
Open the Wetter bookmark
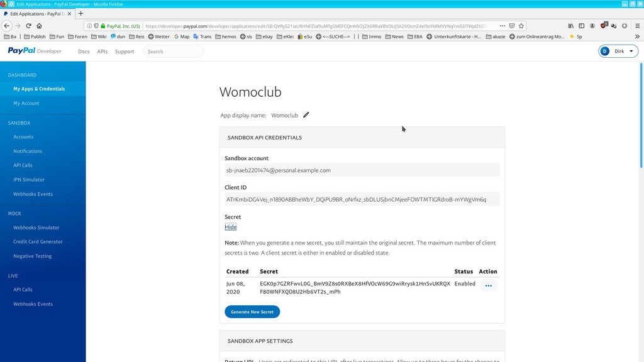[x=159, y=36]
